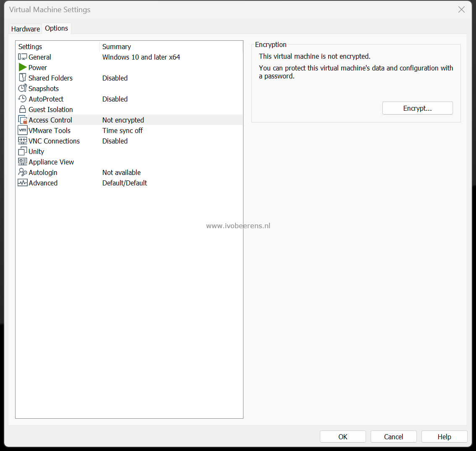The image size is (476, 451).
Task: Click the 'Default/Default' Advanced summary
Action: click(125, 183)
